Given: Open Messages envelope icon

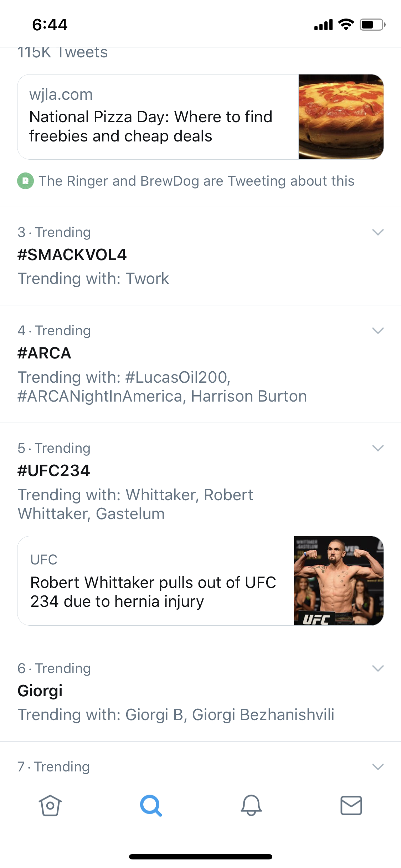Looking at the screenshot, I should pos(351,805).
